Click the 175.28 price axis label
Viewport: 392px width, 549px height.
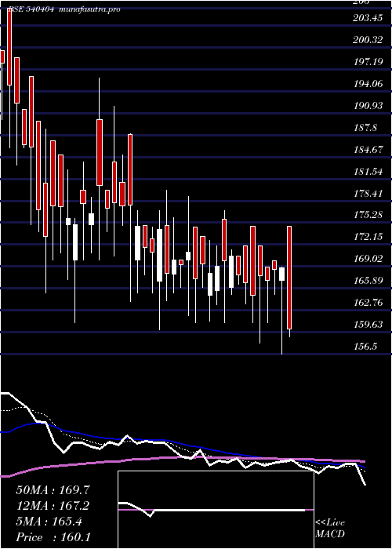point(368,215)
